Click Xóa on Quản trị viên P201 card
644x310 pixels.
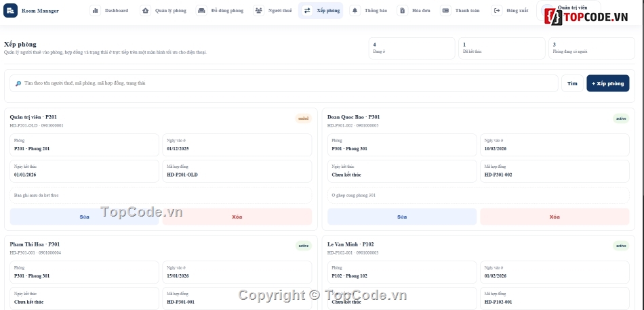click(237, 217)
